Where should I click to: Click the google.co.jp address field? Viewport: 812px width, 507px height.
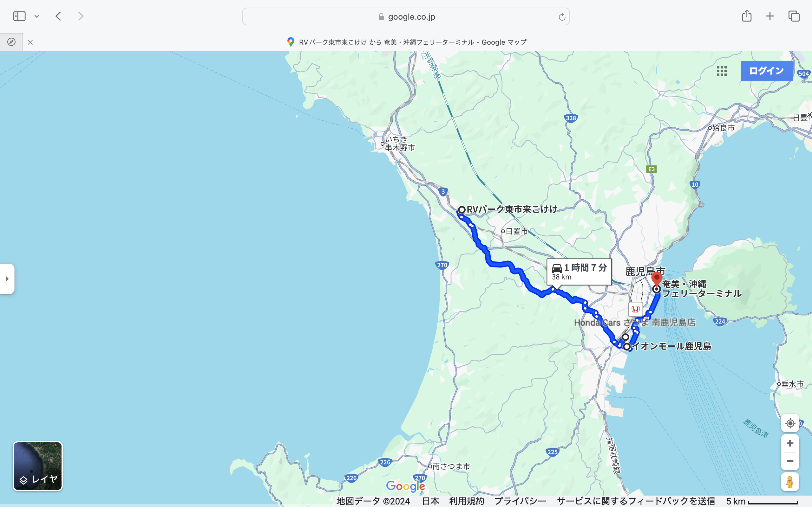pos(406,17)
